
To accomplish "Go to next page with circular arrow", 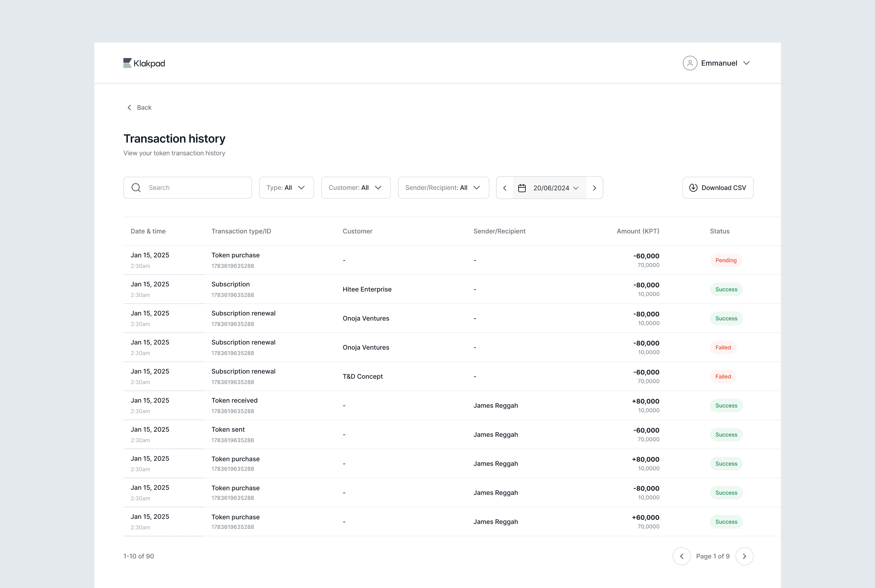I will [x=744, y=556].
